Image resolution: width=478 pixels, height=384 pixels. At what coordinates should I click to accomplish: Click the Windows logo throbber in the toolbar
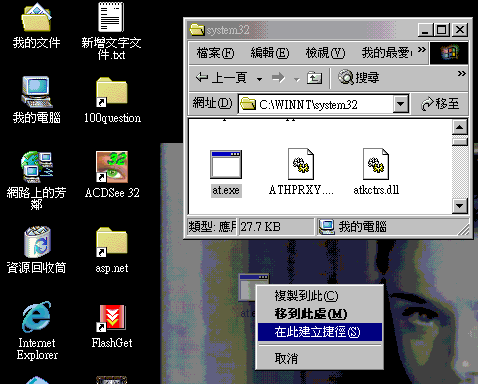pos(449,53)
